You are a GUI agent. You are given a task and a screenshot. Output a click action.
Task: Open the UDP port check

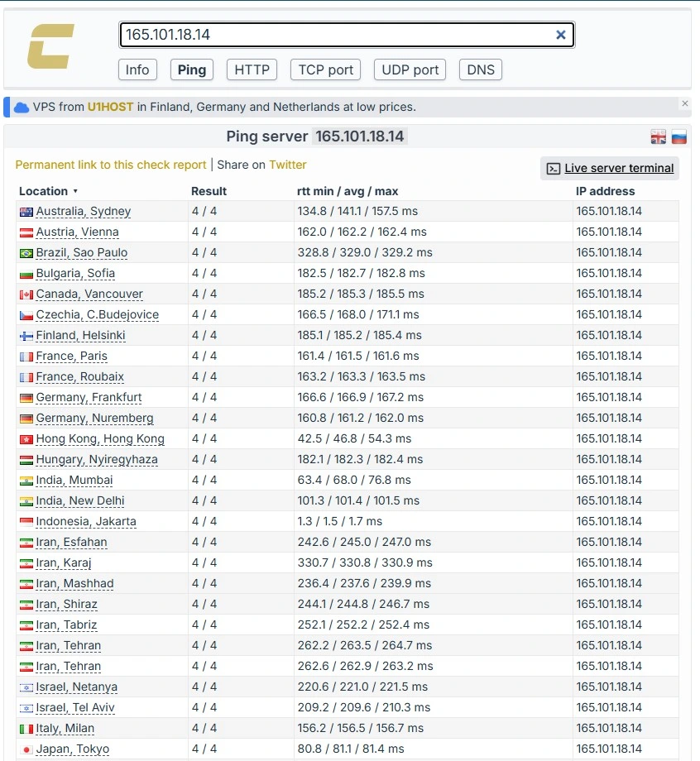(410, 69)
